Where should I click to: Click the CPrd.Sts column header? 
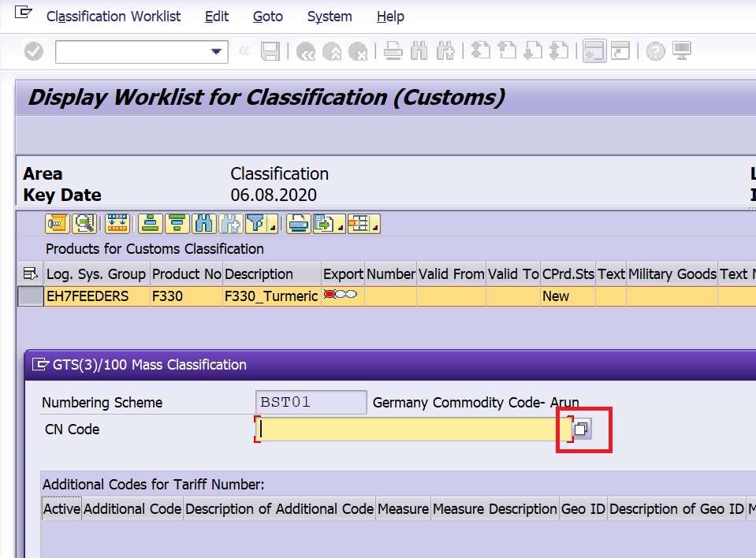pos(568,273)
